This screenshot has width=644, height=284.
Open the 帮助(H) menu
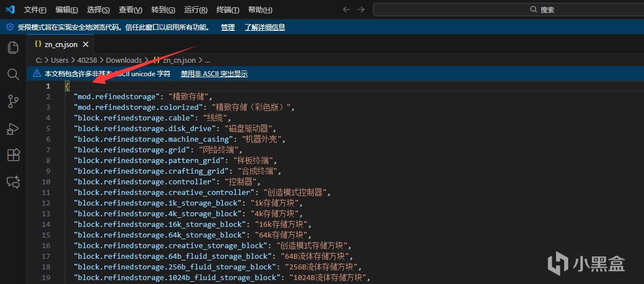coord(260,10)
